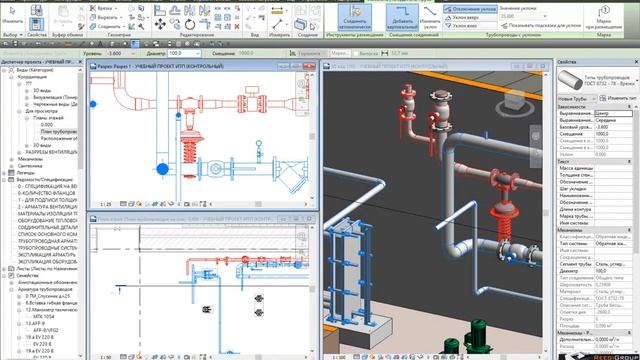Select the Move tool with four arrows
The image size is (640, 360).
[x=160, y=24]
